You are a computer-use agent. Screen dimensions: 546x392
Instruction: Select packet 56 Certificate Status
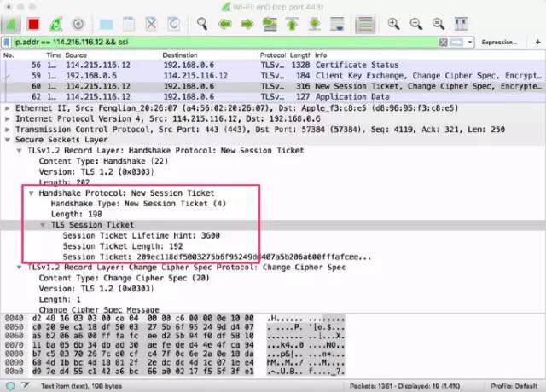pos(273,65)
